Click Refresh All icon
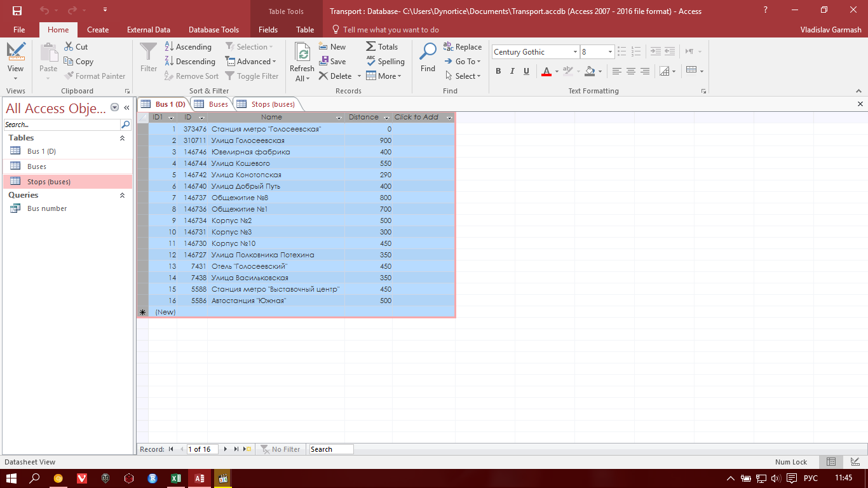 click(x=302, y=62)
